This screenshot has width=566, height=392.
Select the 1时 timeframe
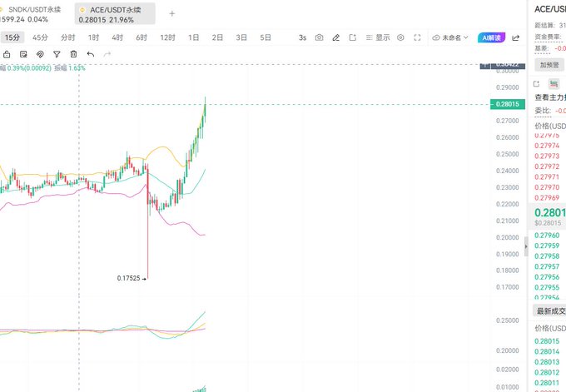tap(93, 37)
